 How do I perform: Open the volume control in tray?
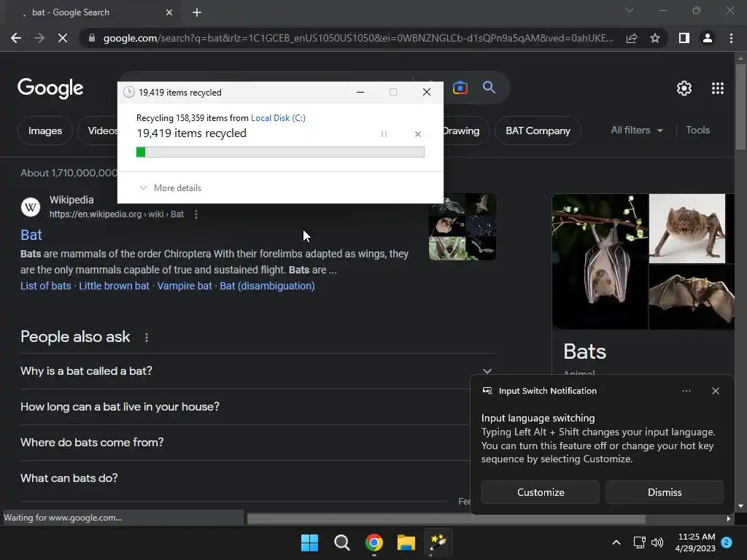tap(657, 542)
